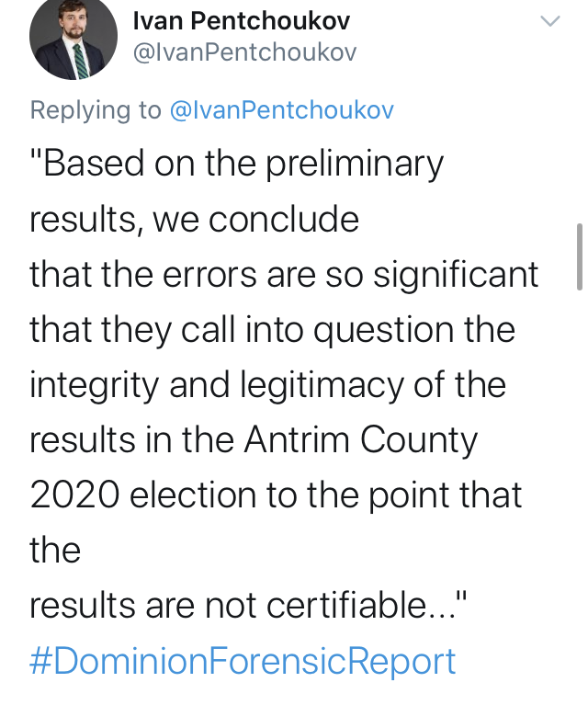Click the 'Based on the preliminary' tweet line
The image size is (588, 705).
tap(237, 165)
